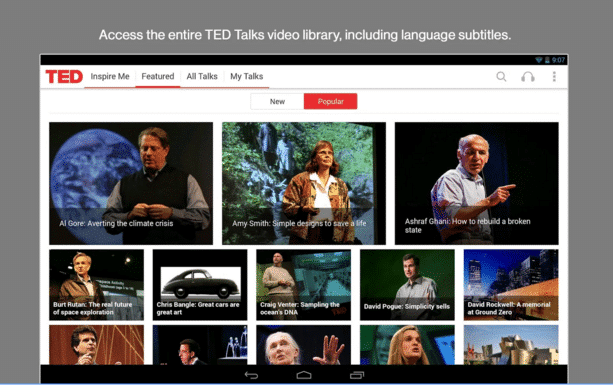Open David Rockwell Ground Zero talk

click(511, 285)
